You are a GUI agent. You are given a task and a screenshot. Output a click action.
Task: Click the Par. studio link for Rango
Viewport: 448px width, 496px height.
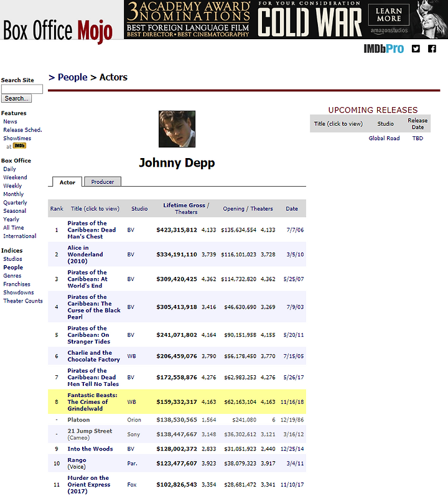132,464
